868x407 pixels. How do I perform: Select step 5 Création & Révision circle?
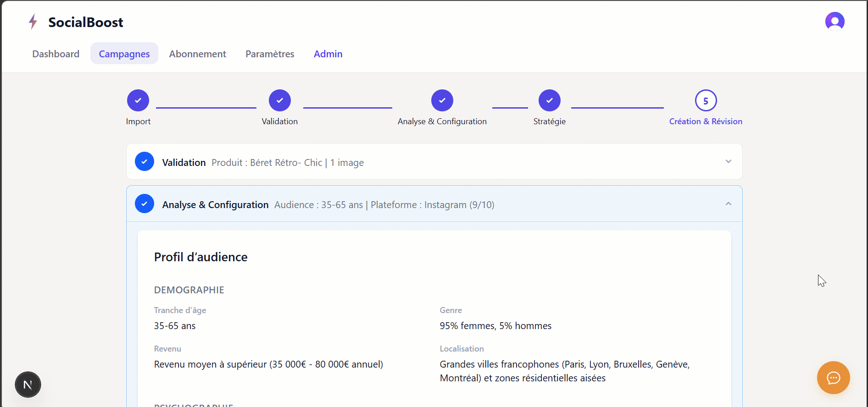[706, 100]
